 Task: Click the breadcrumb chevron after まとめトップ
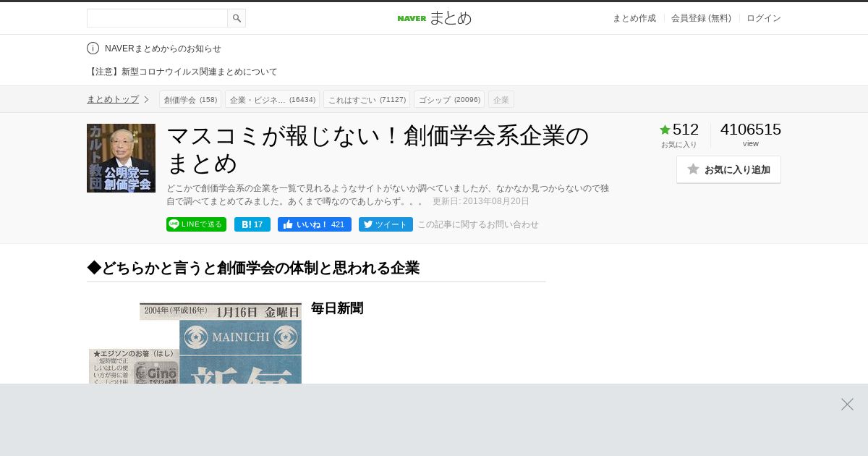pos(146,99)
